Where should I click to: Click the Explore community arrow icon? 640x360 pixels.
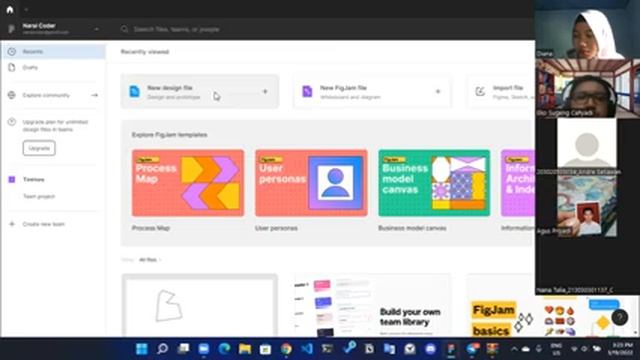click(x=94, y=95)
